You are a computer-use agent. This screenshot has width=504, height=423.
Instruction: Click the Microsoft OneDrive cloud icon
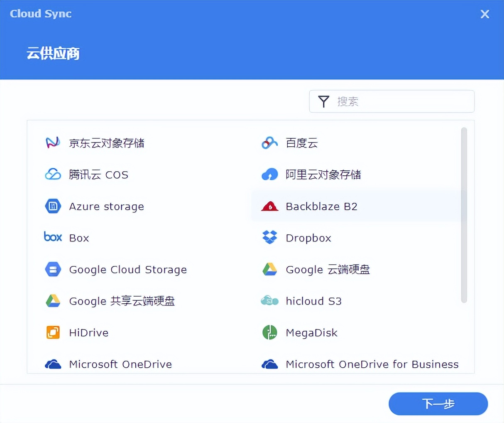pos(53,364)
